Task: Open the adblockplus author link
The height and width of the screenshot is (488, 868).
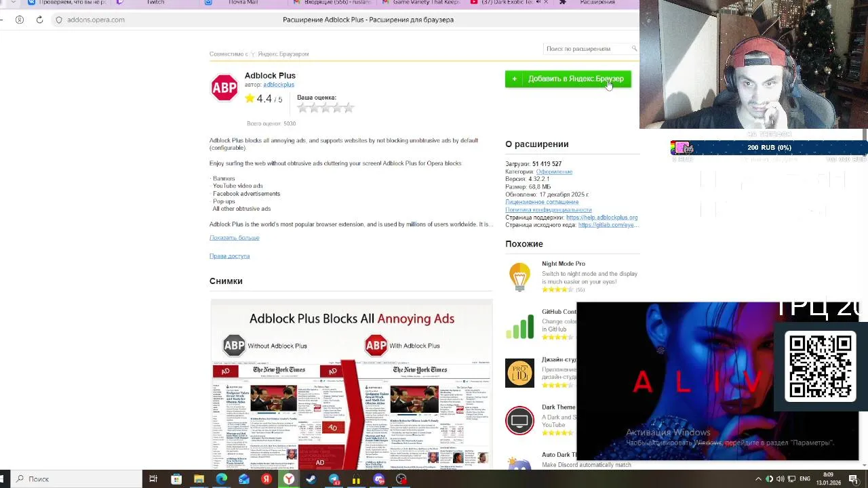Action: click(x=279, y=85)
